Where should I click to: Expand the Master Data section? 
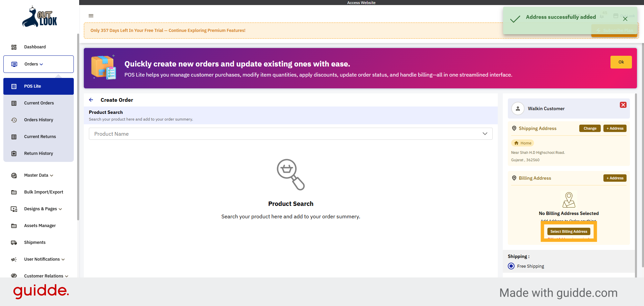(x=36, y=175)
